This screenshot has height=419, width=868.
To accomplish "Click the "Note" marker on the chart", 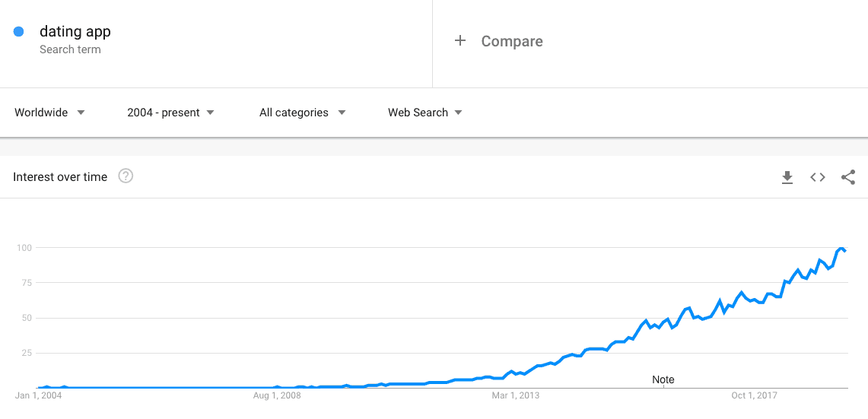I will coord(663,379).
